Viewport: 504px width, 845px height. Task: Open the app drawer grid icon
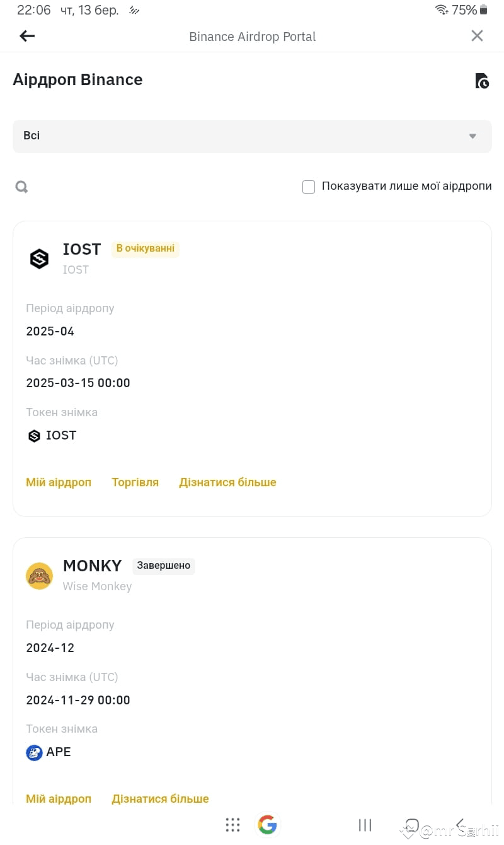(x=232, y=824)
